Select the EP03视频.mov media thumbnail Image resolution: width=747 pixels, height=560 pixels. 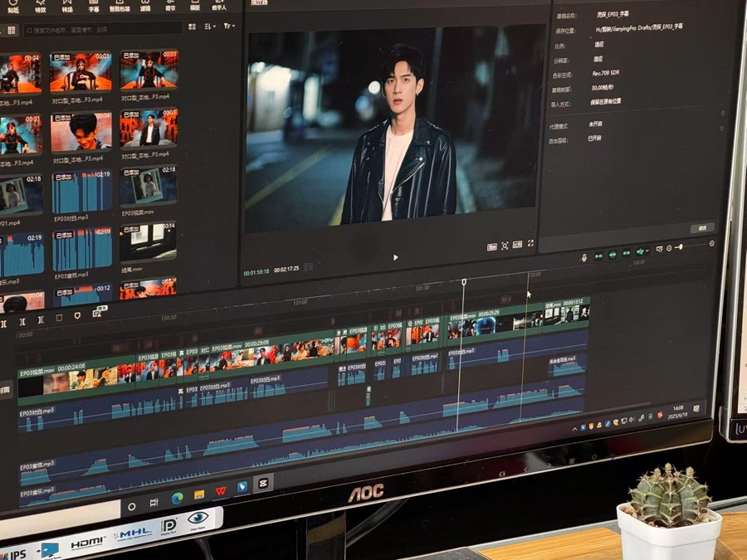(x=149, y=185)
